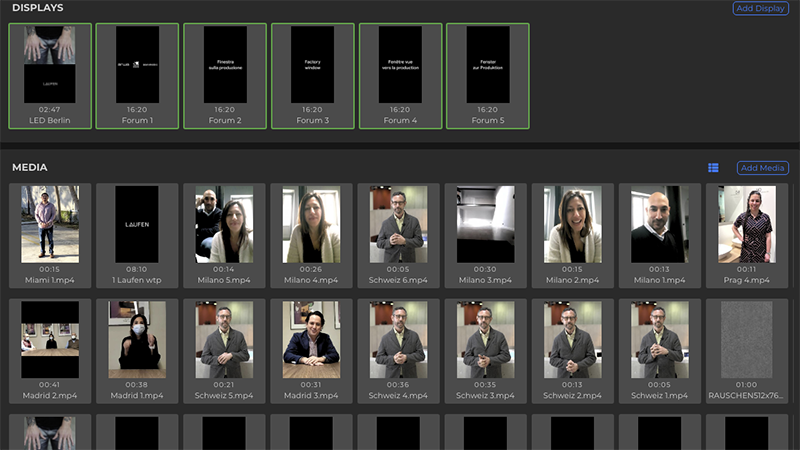Click the Add Media button
The width and height of the screenshot is (800, 450).
click(x=762, y=168)
